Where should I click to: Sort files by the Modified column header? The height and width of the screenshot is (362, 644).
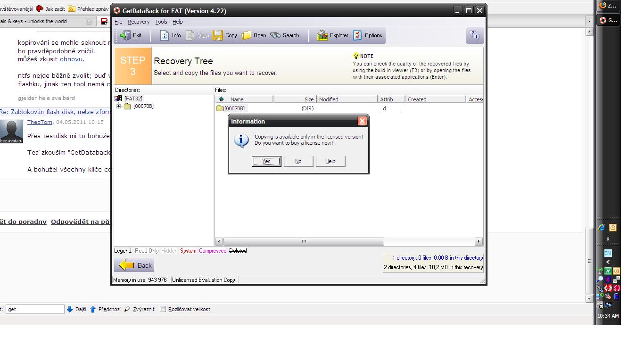(x=347, y=99)
